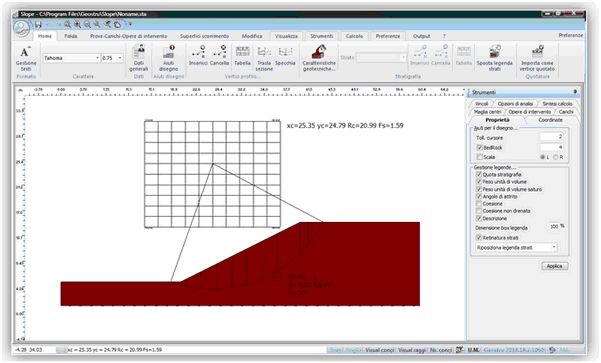Screen dimensions: 601x363
Task: Open the 0.75 font size dropdown
Action: tap(120, 58)
